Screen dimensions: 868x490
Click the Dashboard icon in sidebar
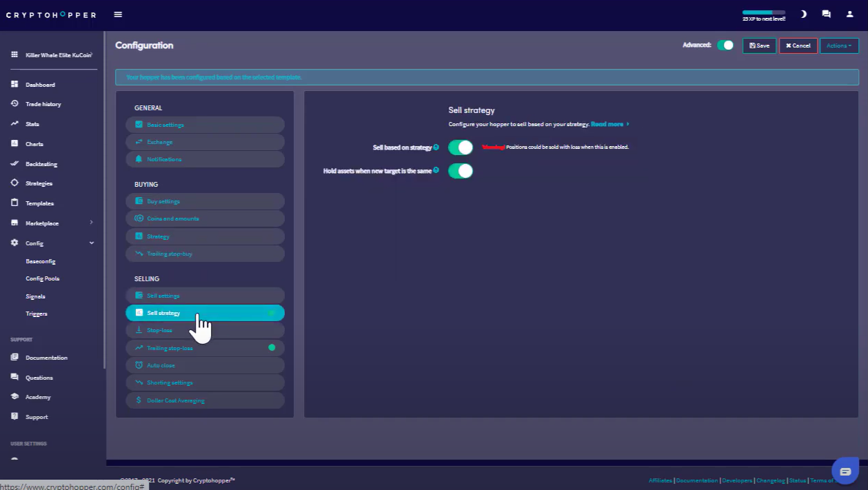tap(14, 85)
